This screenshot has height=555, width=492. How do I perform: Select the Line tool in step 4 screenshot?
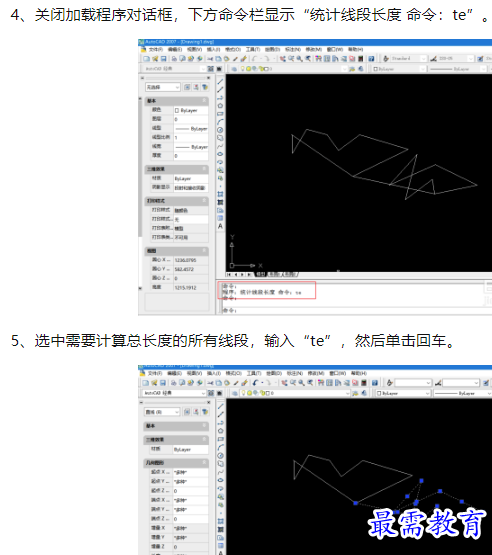click(220, 81)
